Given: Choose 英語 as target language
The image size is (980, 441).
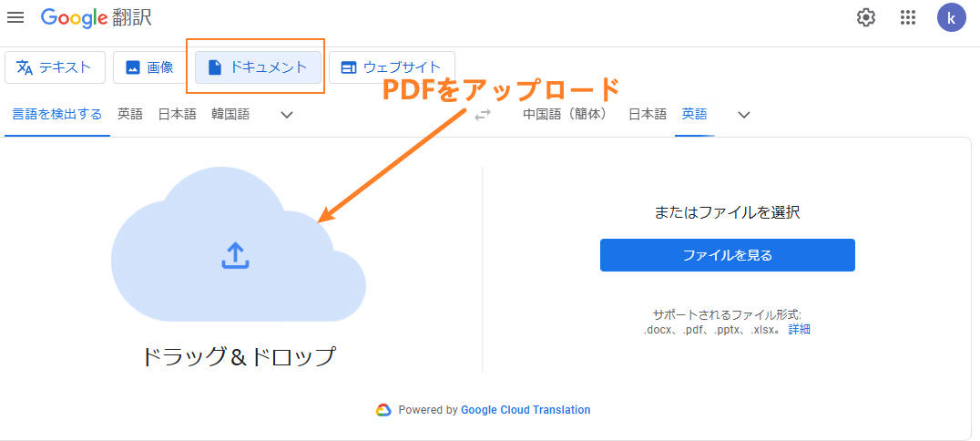Looking at the screenshot, I should (694, 115).
